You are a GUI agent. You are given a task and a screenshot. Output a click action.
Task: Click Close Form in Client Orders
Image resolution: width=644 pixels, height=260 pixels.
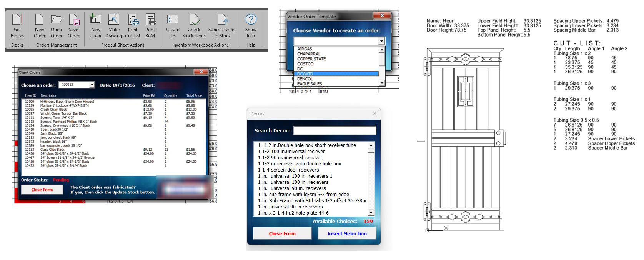click(x=42, y=190)
